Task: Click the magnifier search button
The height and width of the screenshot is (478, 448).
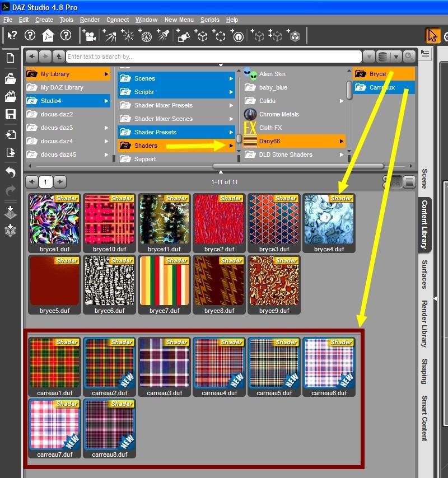Action: (409, 57)
